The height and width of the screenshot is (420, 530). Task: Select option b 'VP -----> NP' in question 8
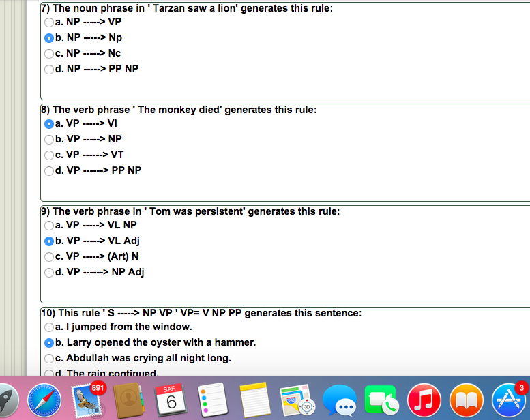49,140
